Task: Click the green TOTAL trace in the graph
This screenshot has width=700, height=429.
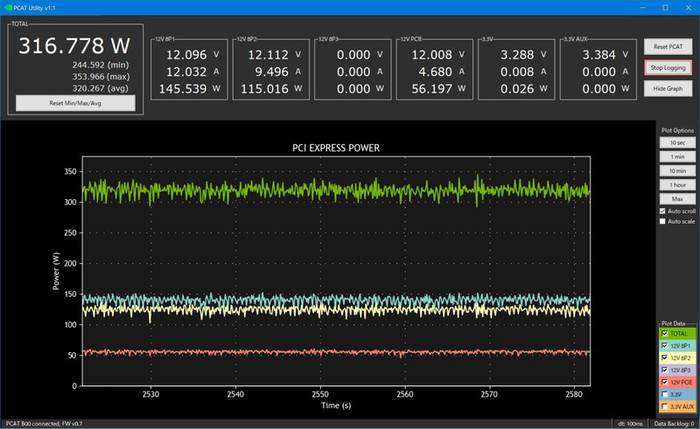Action: coord(336,191)
